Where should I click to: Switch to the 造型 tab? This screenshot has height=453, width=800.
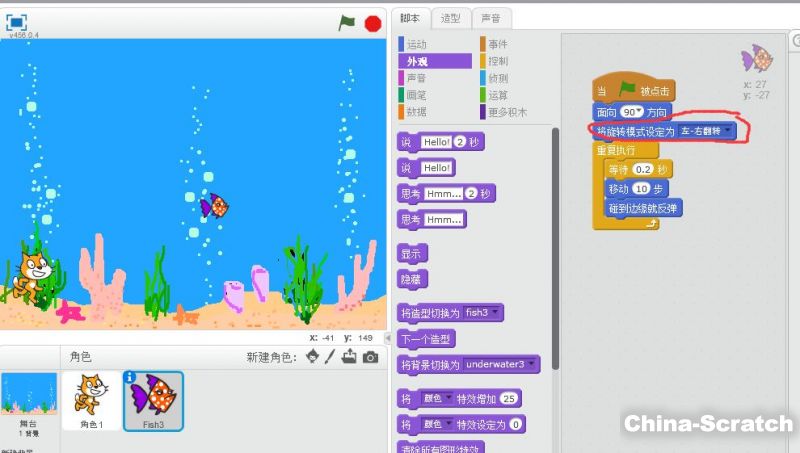click(x=450, y=18)
